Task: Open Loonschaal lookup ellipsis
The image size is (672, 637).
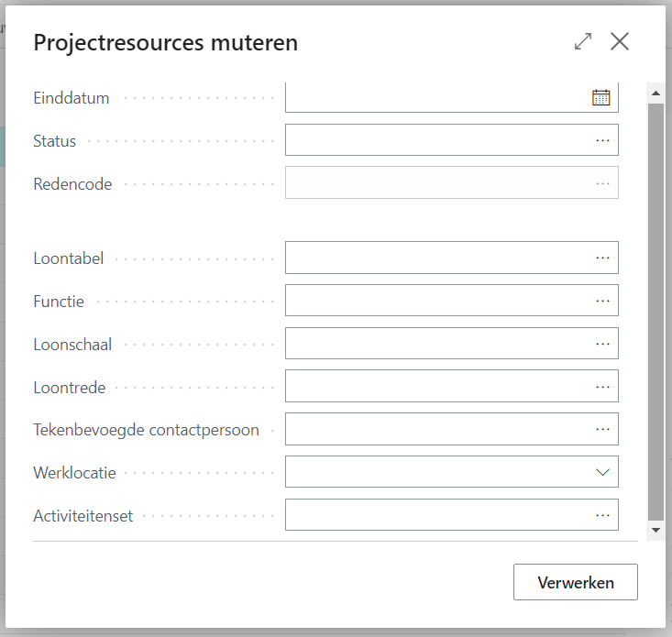Action: tap(602, 344)
